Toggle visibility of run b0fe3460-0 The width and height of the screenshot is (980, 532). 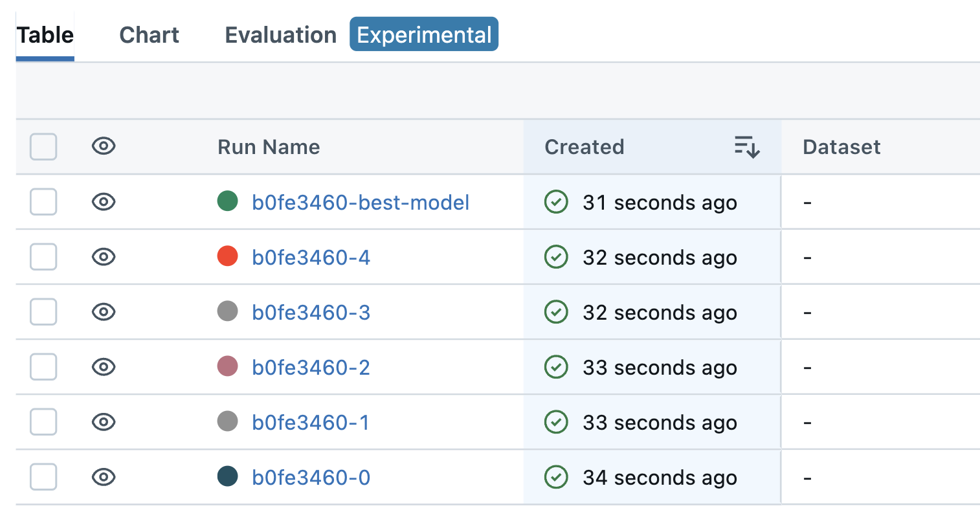pyautogui.click(x=104, y=477)
